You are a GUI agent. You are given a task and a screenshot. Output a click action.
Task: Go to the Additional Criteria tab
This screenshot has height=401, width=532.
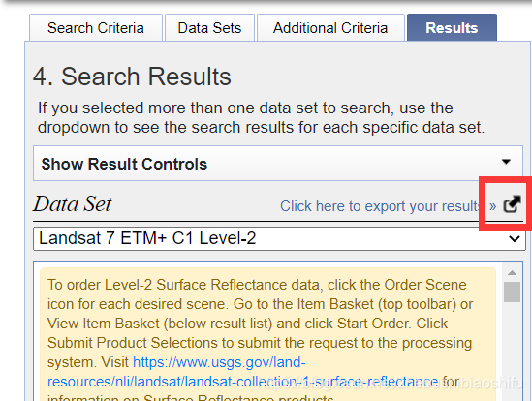click(330, 28)
